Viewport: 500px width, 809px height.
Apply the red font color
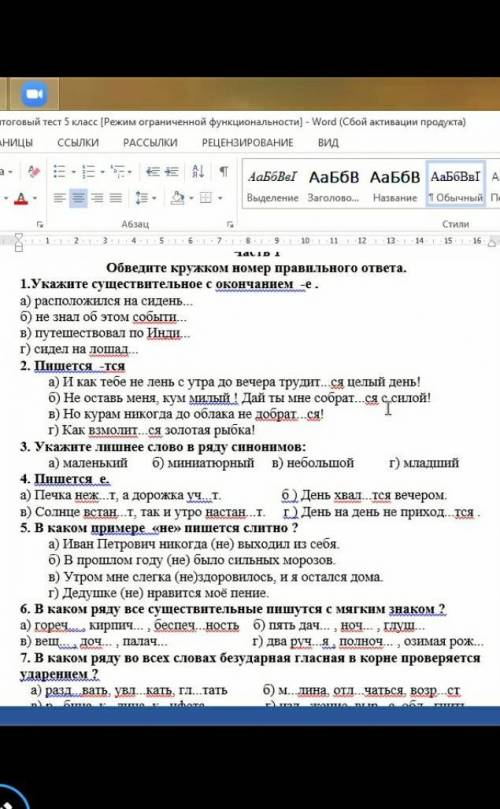point(21,198)
